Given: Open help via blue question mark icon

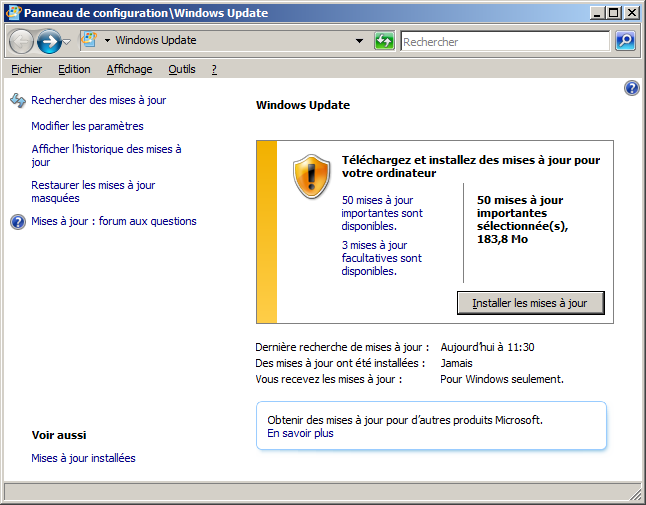Looking at the screenshot, I should (x=631, y=89).
